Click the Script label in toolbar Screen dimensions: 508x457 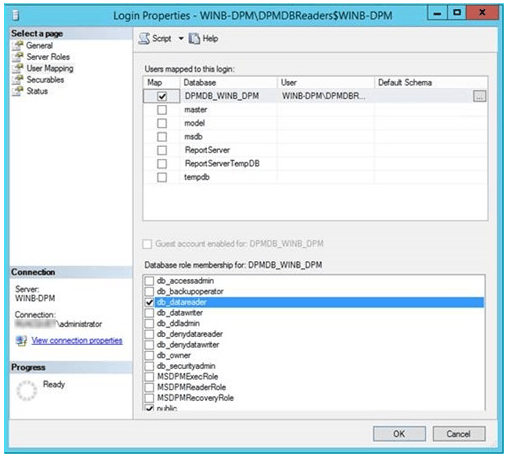[x=162, y=39]
